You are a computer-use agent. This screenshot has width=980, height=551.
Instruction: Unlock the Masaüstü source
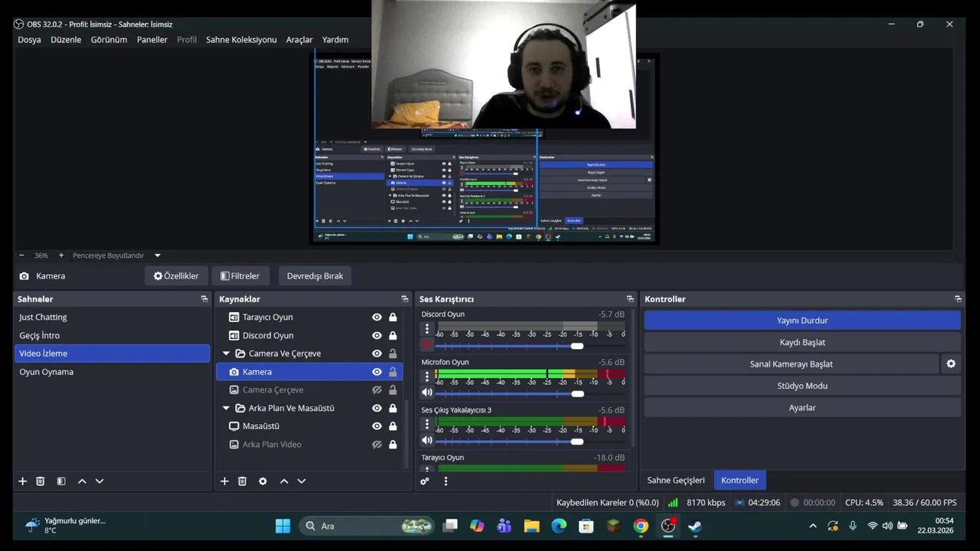[x=393, y=426]
